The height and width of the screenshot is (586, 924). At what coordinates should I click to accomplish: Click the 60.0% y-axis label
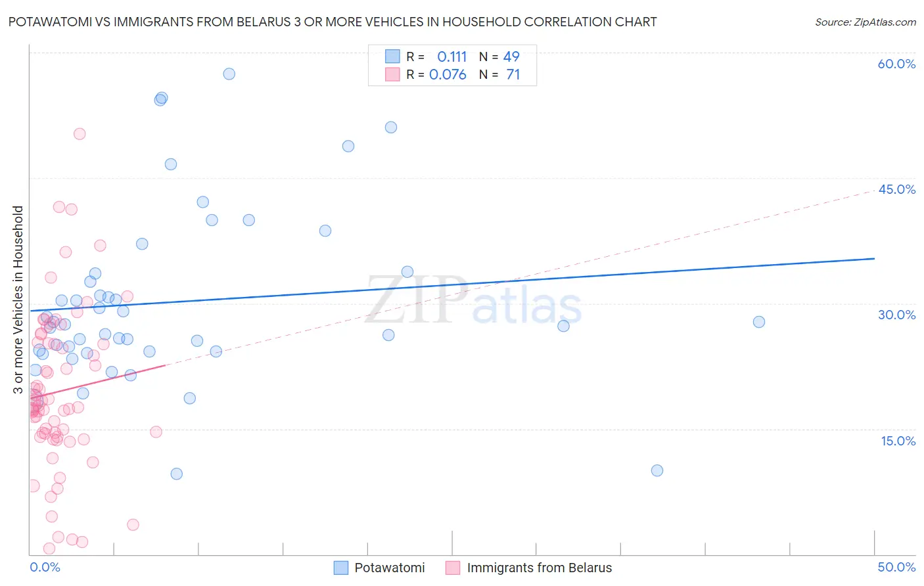[x=896, y=64]
